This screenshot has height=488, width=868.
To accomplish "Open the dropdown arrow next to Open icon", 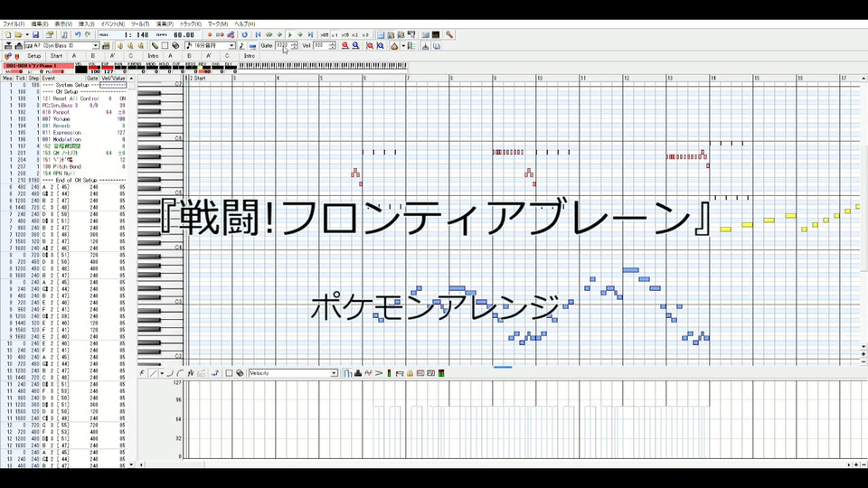I will click(26, 35).
